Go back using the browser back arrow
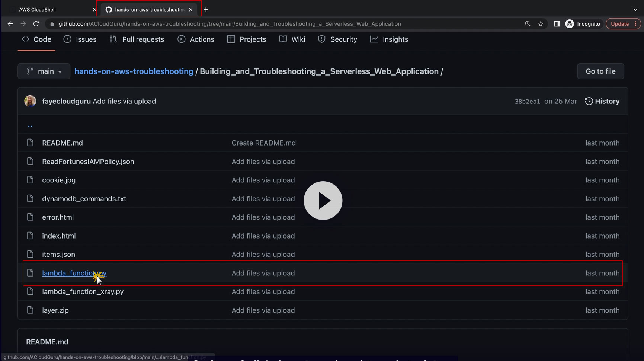 pyautogui.click(x=10, y=24)
